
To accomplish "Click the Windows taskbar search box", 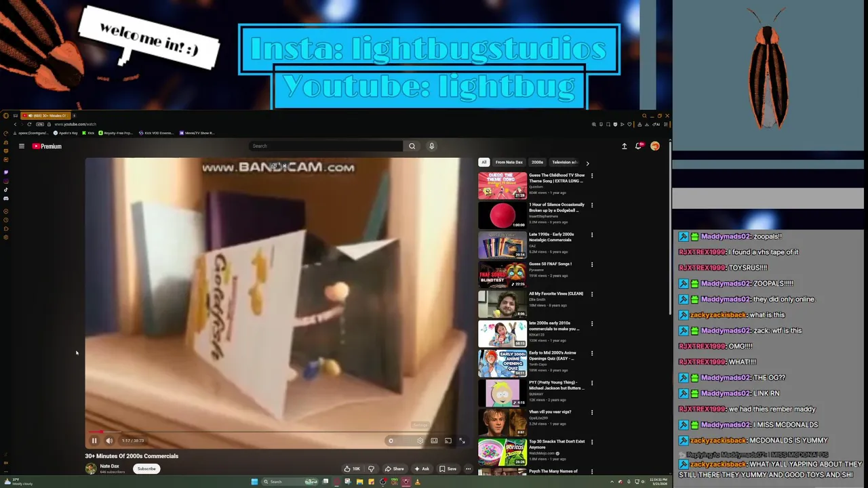I will pos(290,482).
